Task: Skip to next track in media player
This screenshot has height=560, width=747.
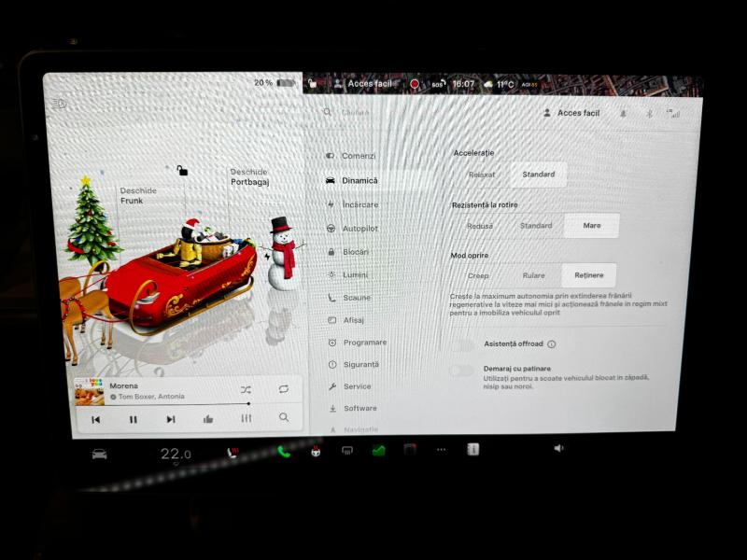Action: [170, 419]
